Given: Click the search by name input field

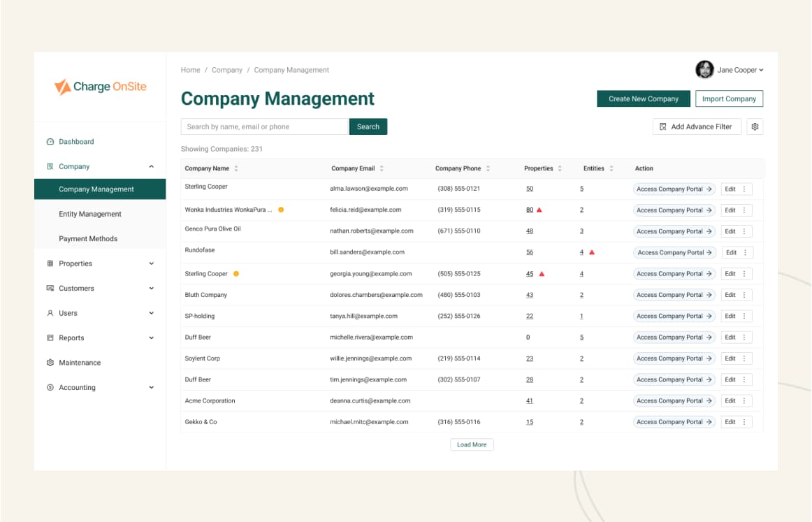Looking at the screenshot, I should (264, 126).
